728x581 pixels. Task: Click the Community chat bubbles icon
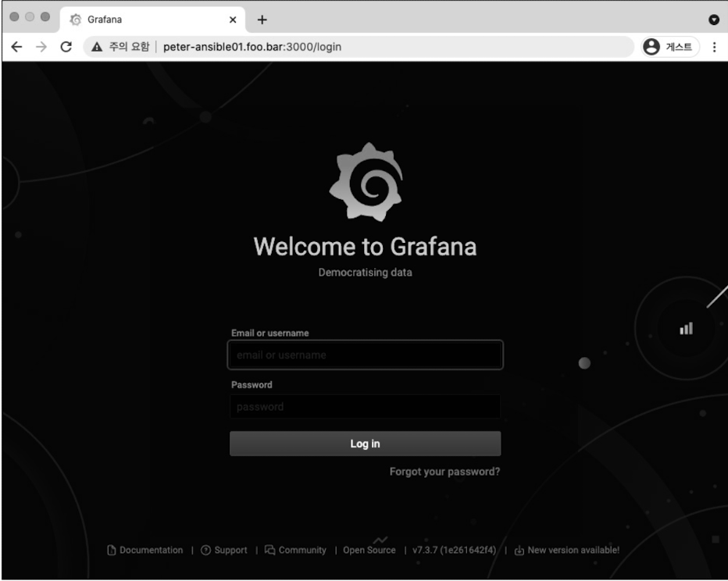pos(269,550)
